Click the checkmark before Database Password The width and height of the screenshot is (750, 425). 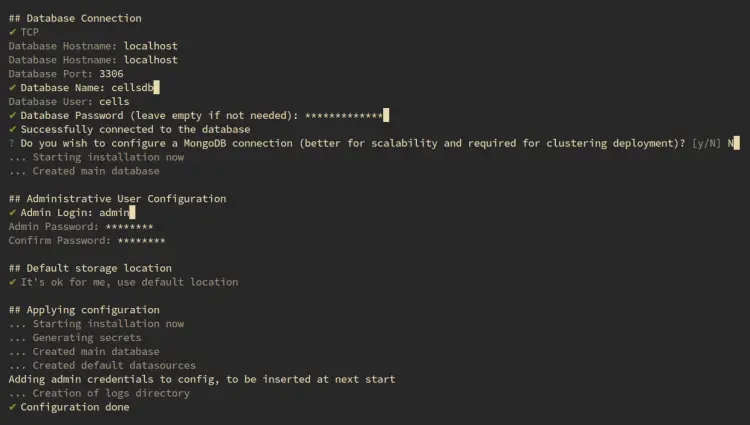(x=13, y=116)
